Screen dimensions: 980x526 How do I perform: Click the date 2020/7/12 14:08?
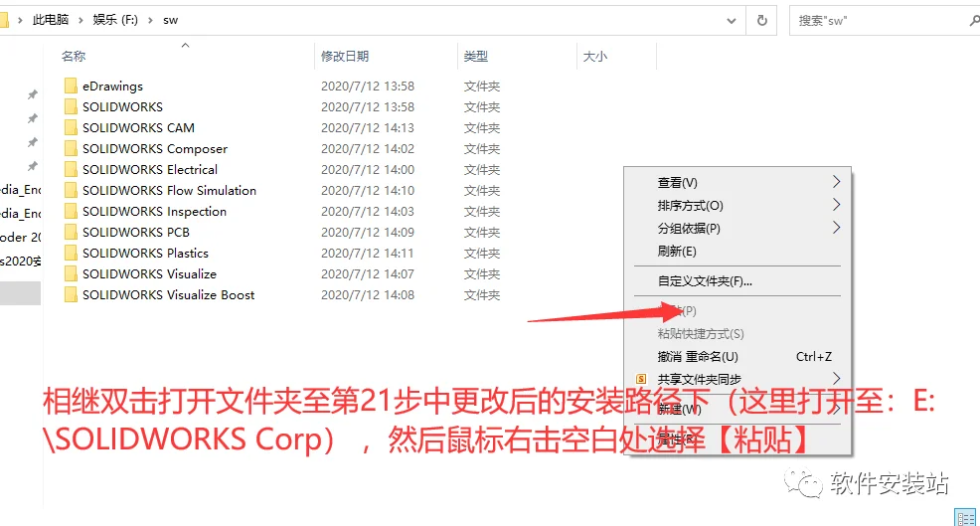click(368, 294)
